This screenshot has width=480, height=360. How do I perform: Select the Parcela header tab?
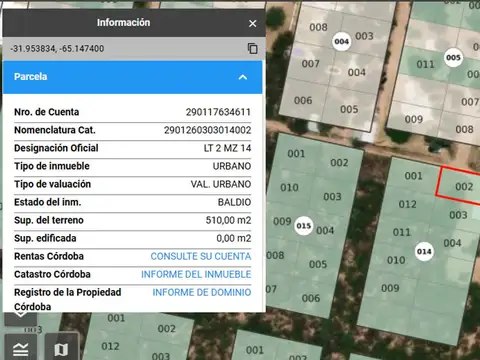coord(132,77)
